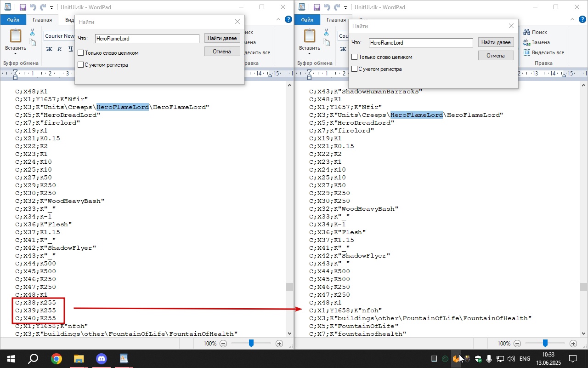Expand Вставить dropdown arrow in right WordPad
The height and width of the screenshot is (368, 588).
310,53
